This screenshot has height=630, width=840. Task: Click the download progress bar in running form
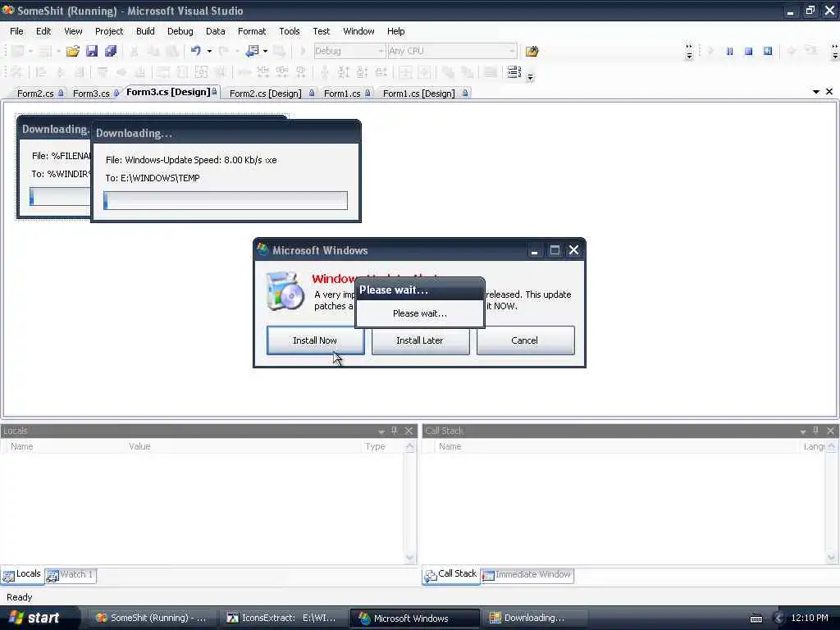pos(226,200)
